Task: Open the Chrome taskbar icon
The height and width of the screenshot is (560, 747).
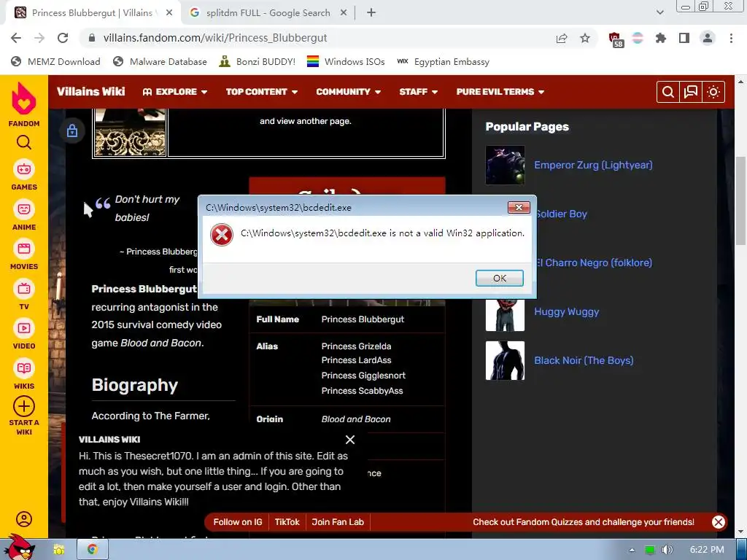Action: click(93, 550)
